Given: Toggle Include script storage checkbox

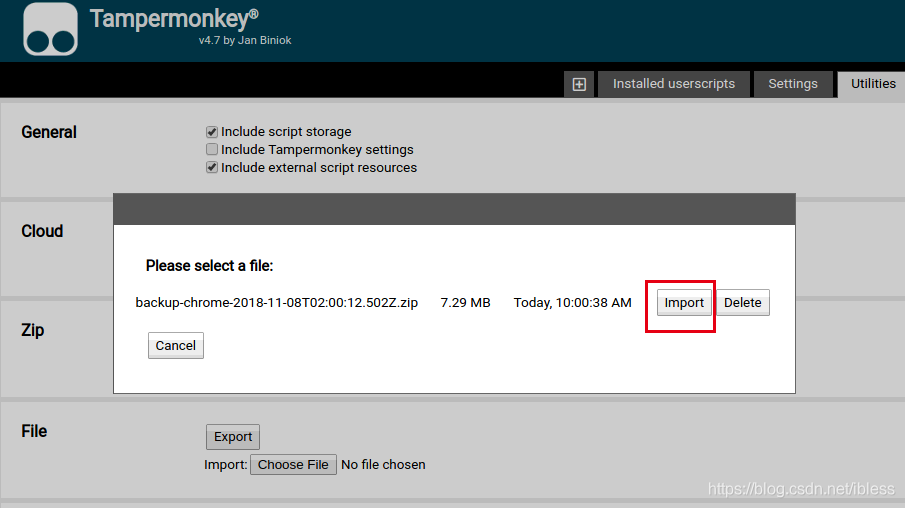Looking at the screenshot, I should 212,132.
